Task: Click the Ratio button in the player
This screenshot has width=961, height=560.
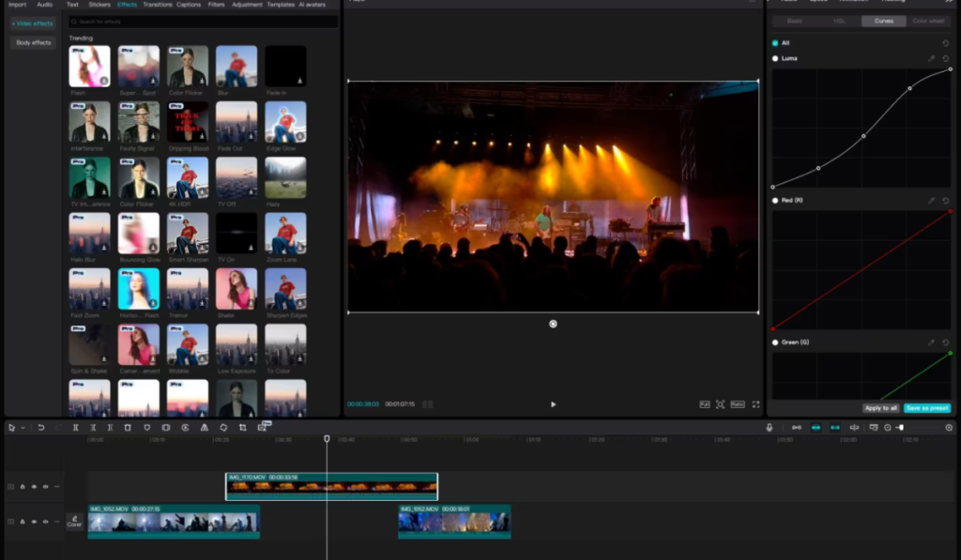Action: [738, 404]
